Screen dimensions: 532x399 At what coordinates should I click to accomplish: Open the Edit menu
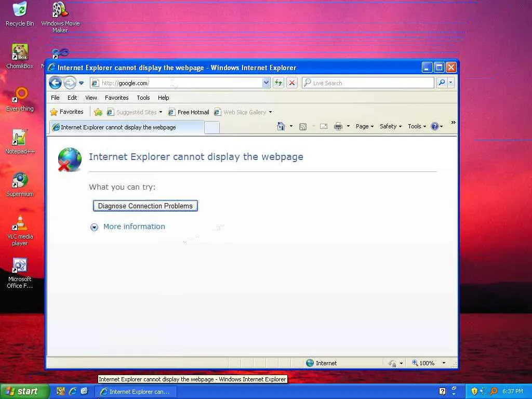click(x=72, y=98)
